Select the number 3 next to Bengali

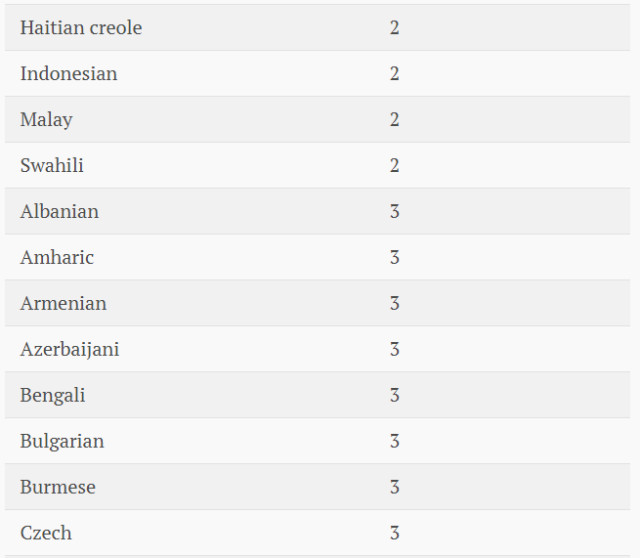pos(395,396)
